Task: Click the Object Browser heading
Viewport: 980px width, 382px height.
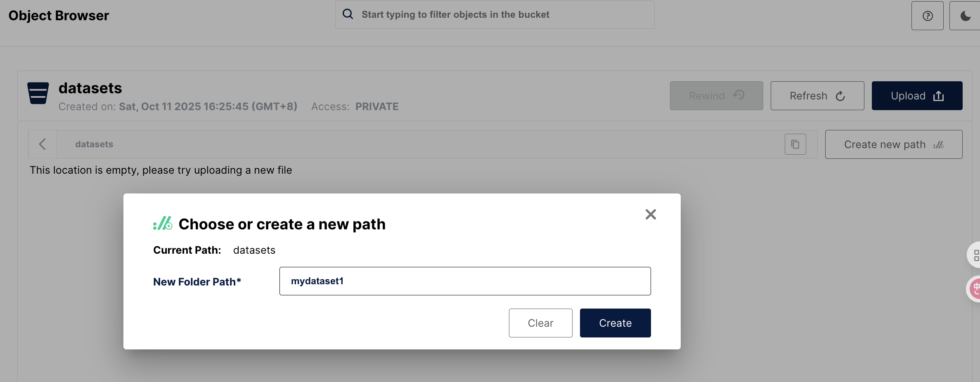Action: 59,16
